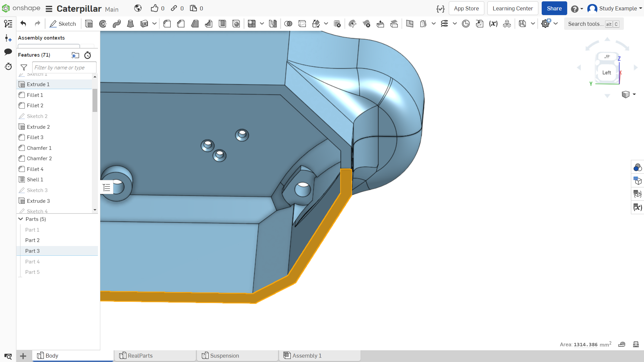Toggle the rollback timer icon in Features header

[x=88, y=55]
